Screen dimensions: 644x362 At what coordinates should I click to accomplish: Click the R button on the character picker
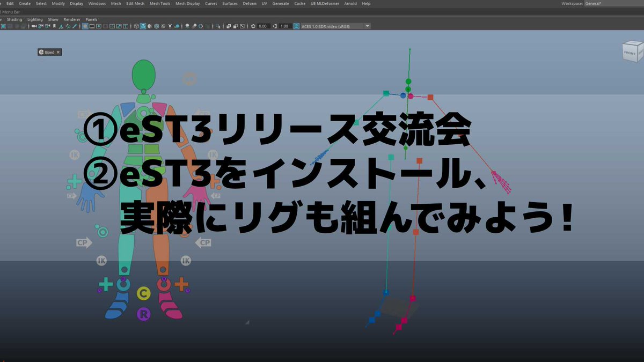tap(143, 315)
